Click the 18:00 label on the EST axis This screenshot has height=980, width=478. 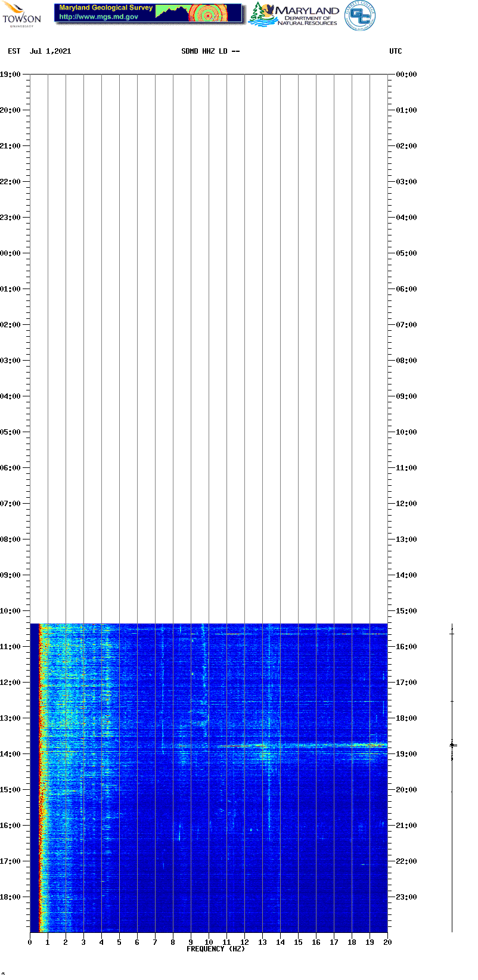pyautogui.click(x=10, y=897)
